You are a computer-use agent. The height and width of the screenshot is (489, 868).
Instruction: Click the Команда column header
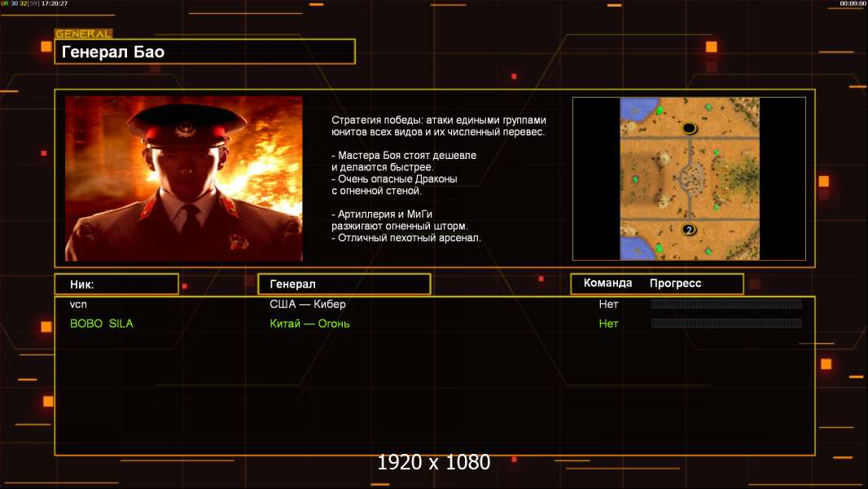click(607, 283)
